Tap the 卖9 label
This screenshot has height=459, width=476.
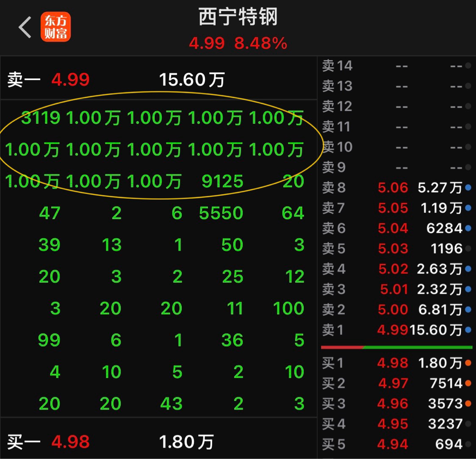(x=334, y=167)
